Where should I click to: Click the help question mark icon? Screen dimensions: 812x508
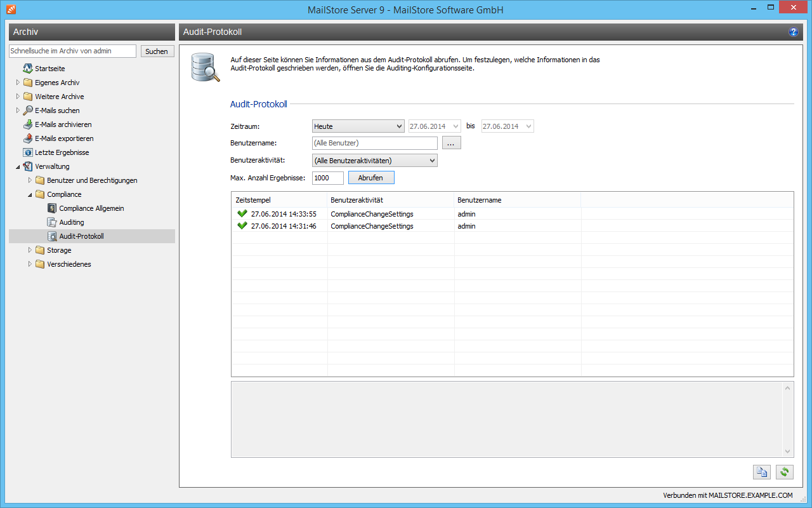tap(793, 32)
